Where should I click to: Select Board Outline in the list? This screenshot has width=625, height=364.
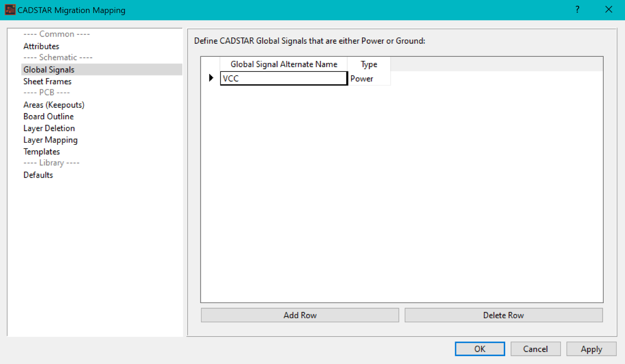48,117
